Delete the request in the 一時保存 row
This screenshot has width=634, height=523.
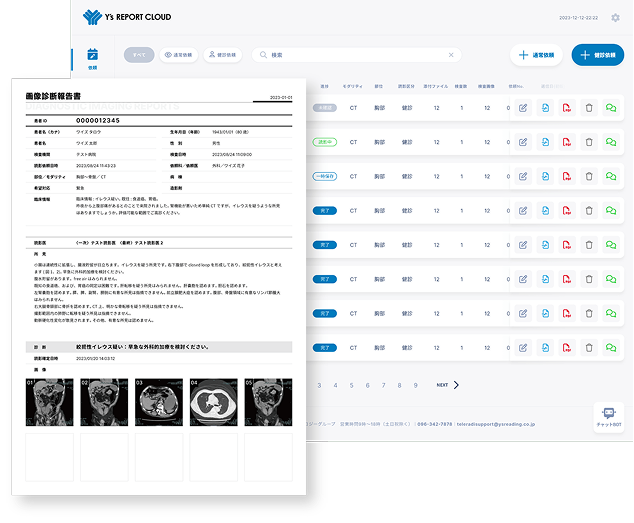click(x=589, y=176)
